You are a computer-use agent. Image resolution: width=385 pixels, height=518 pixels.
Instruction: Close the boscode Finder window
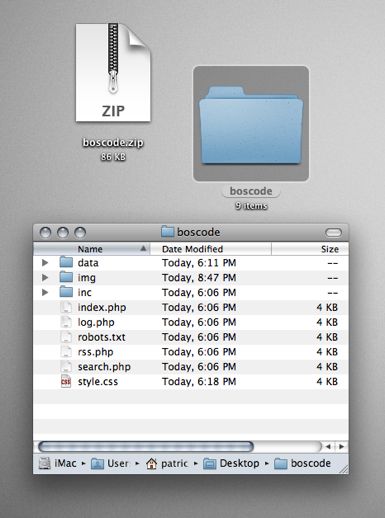(45, 232)
